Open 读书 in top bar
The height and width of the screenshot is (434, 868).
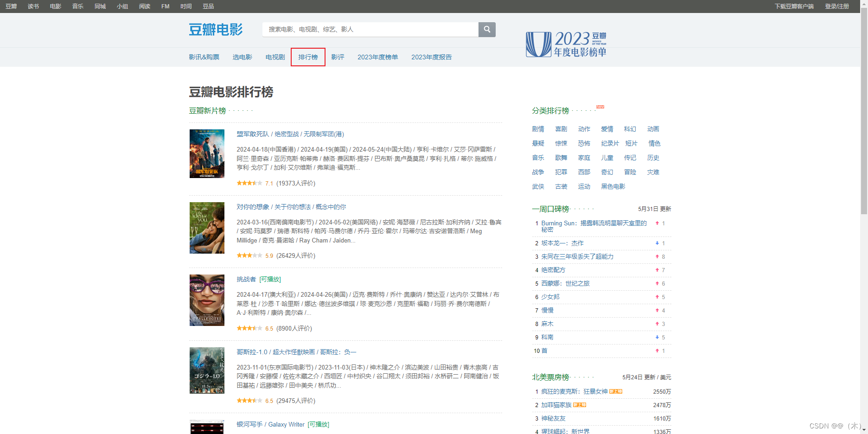click(x=33, y=6)
